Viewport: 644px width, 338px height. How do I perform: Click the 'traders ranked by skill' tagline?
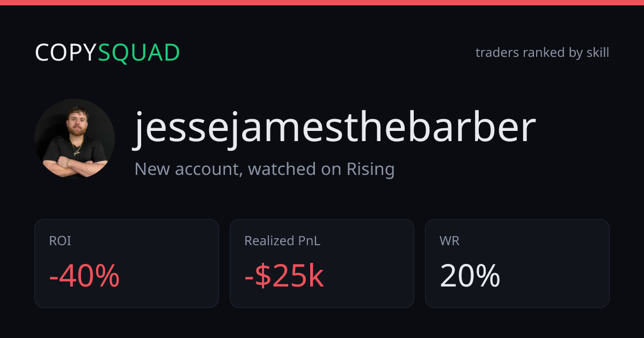(542, 53)
